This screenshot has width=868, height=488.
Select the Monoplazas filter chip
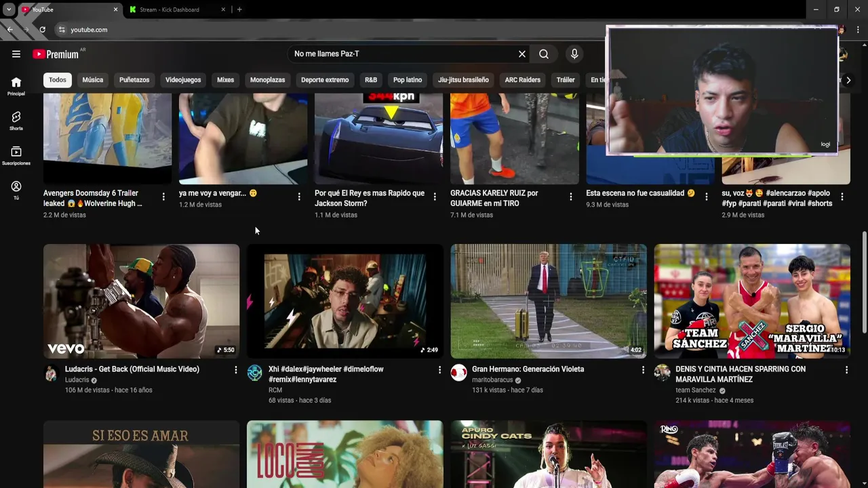[267, 80]
